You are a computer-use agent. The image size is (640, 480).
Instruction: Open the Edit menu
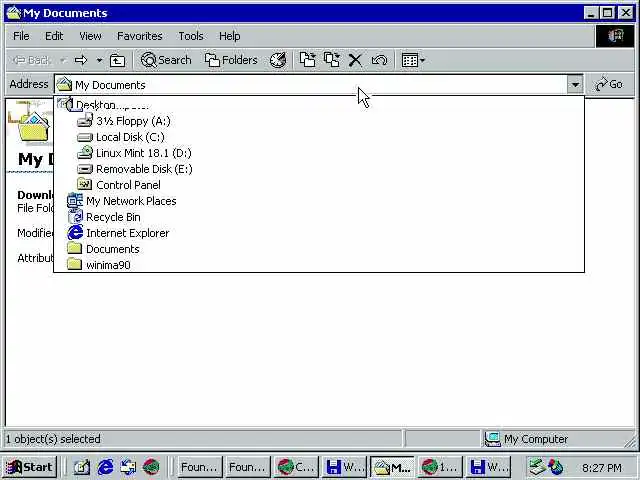[54, 36]
